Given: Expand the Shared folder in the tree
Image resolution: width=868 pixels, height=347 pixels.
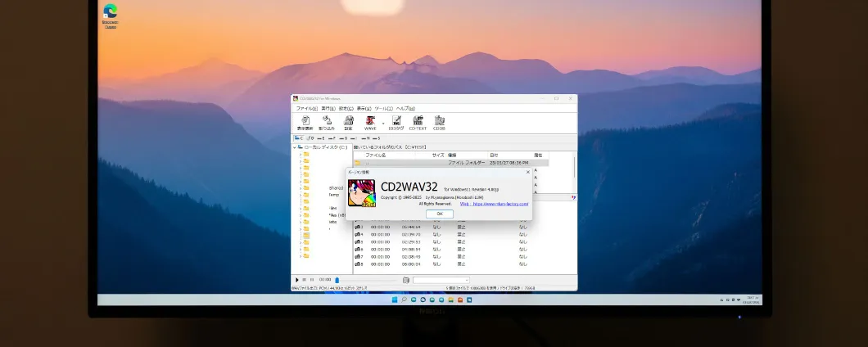Looking at the screenshot, I should pos(300,188).
